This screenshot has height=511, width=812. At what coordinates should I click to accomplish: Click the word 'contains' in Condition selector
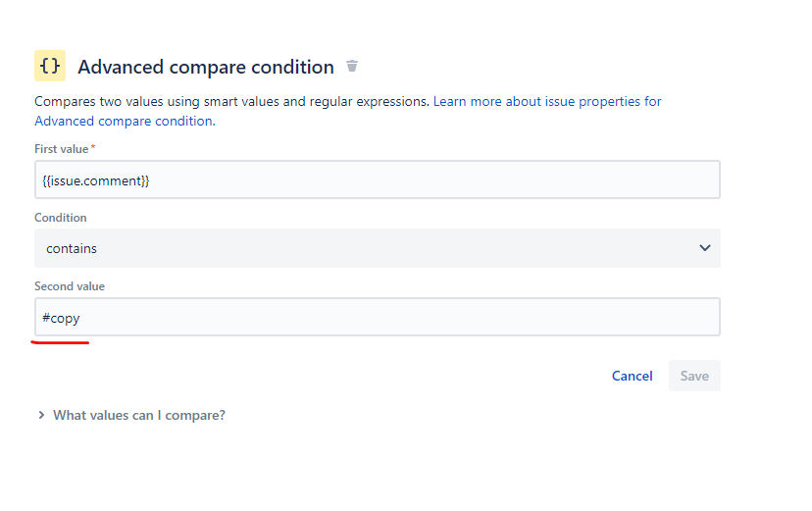click(x=72, y=248)
